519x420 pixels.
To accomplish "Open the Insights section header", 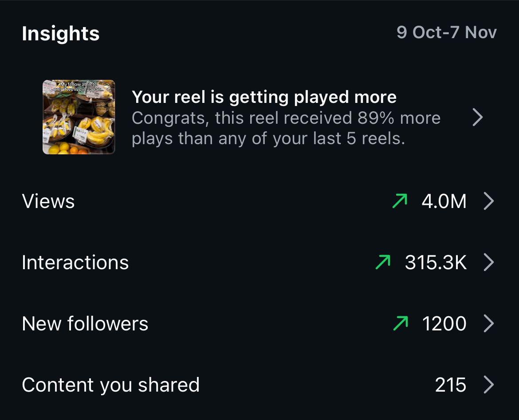I will click(x=61, y=33).
